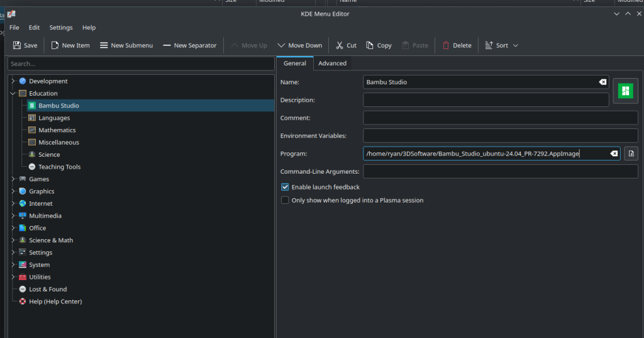Click the KDE Menu Editor title bar icon
644x338 pixels.
coord(11,14)
